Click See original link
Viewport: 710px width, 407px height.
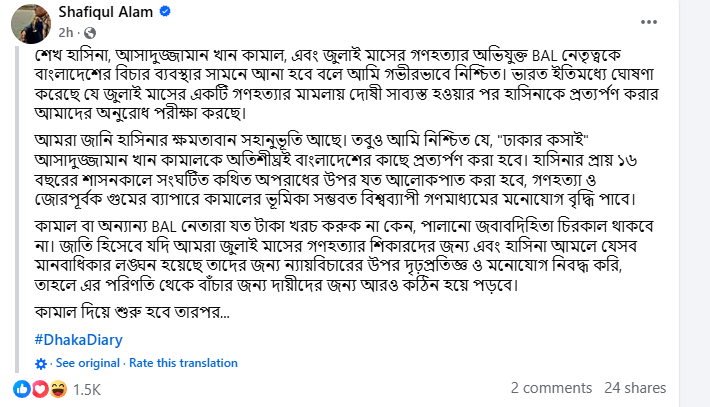(x=88, y=362)
